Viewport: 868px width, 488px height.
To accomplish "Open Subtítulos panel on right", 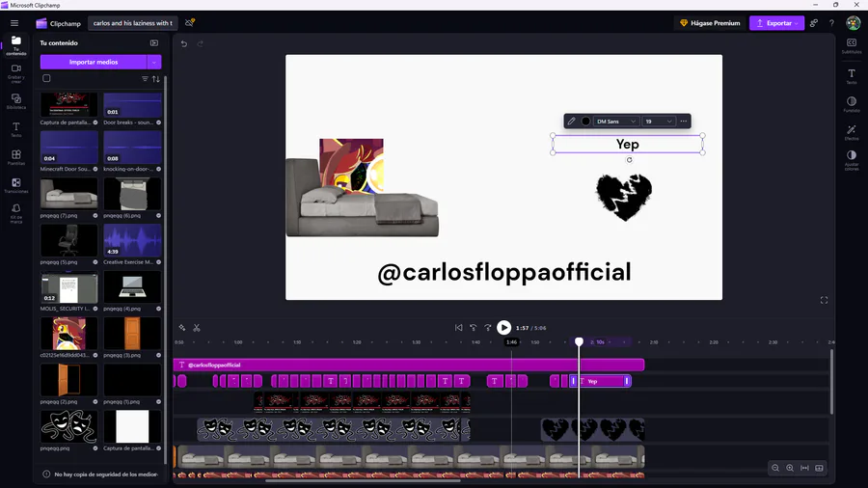I will pyautogui.click(x=852, y=46).
